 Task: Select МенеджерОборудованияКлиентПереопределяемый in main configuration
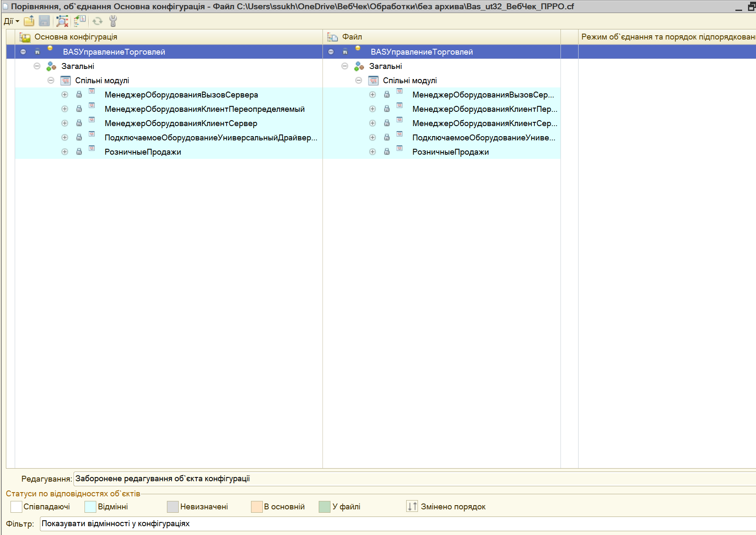205,109
